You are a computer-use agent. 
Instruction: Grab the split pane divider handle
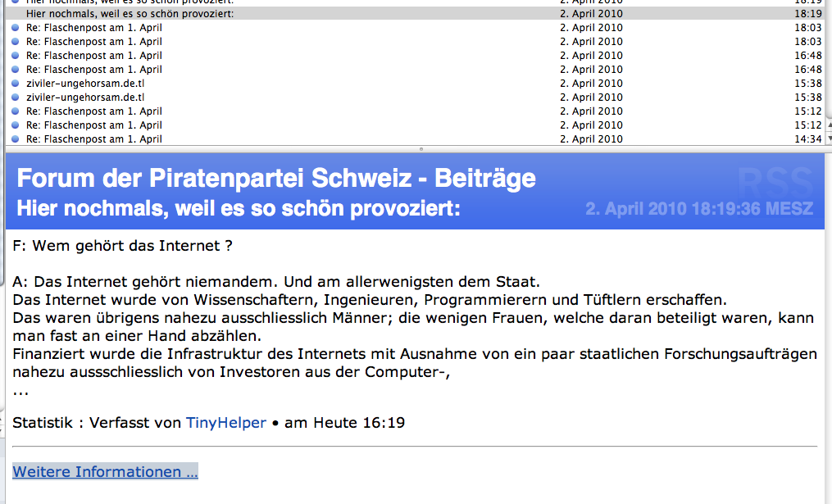point(421,149)
